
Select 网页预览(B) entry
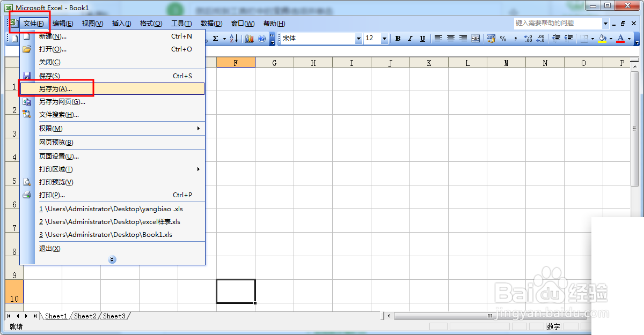click(112, 143)
